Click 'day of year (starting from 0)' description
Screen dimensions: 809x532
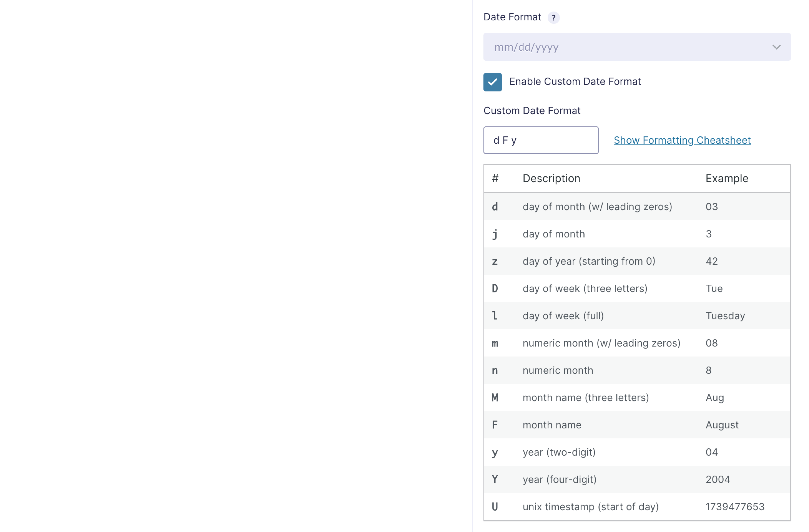pyautogui.click(x=589, y=261)
